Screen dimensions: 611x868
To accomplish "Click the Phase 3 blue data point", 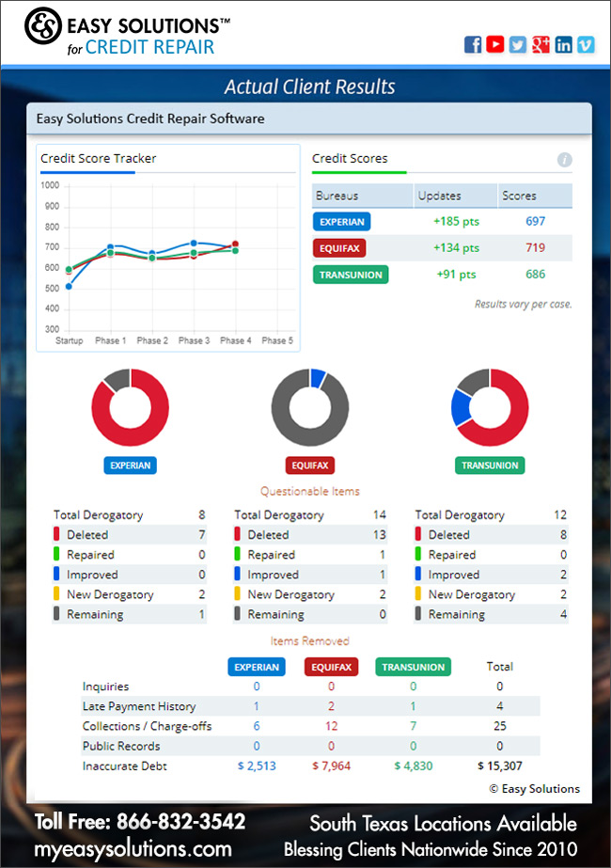I will [x=194, y=243].
